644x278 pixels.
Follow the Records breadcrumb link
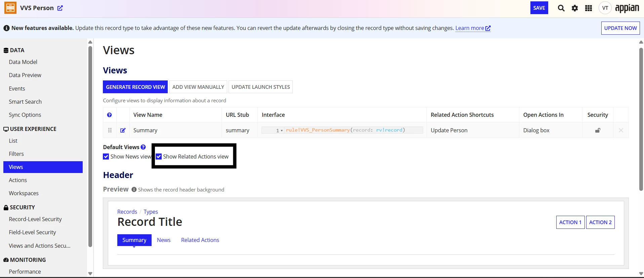pyautogui.click(x=127, y=212)
